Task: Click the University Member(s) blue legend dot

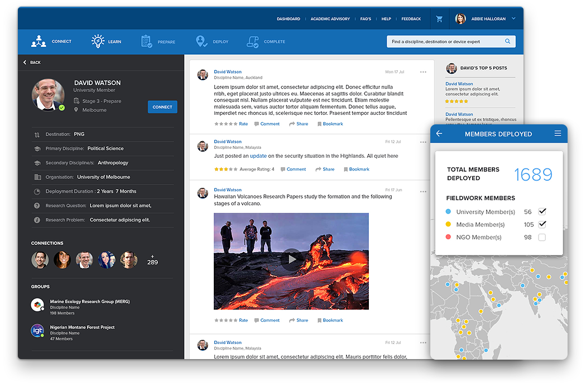Action: 448,212
